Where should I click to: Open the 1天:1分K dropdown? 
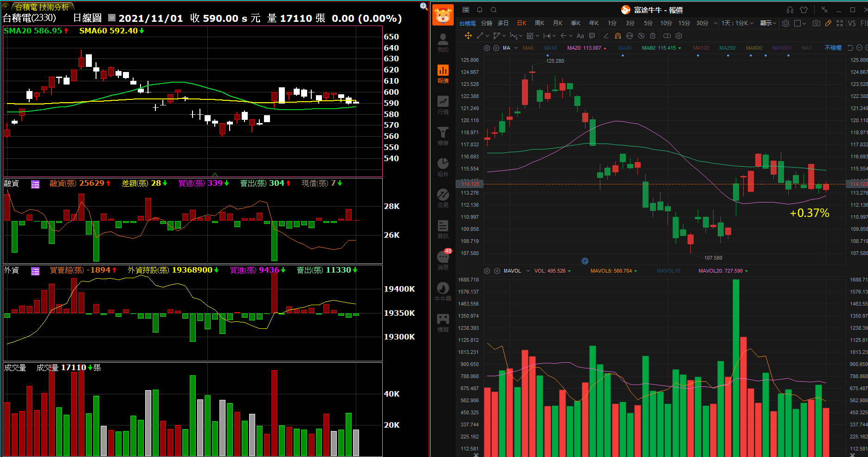(737, 23)
